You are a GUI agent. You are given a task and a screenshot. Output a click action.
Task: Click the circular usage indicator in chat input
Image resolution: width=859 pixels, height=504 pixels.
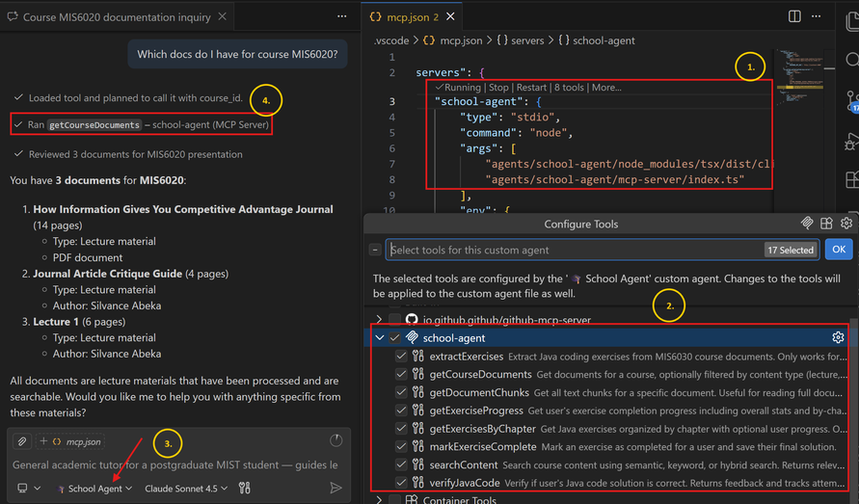[x=336, y=440]
